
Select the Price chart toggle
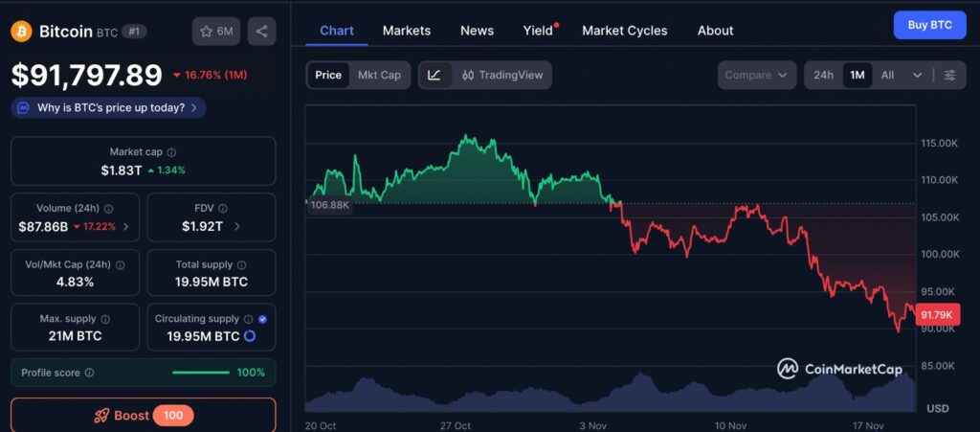(x=328, y=75)
